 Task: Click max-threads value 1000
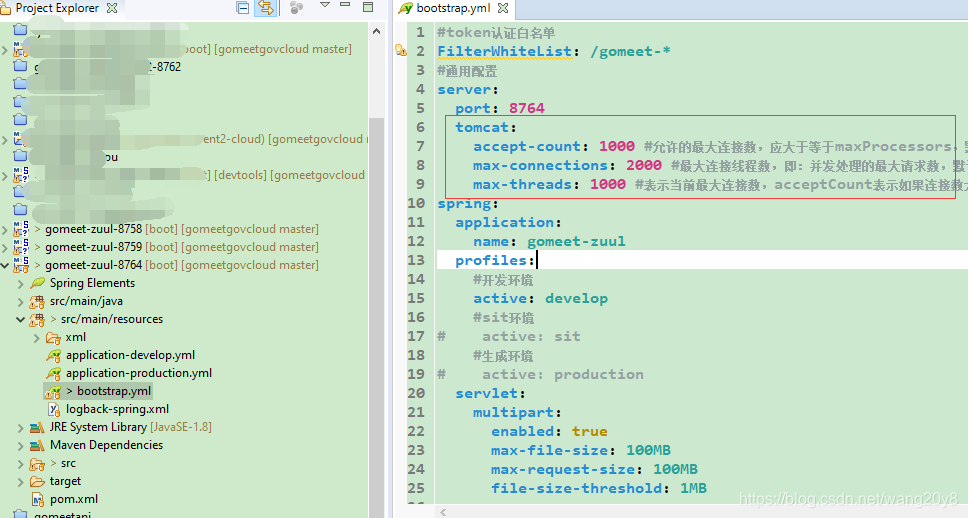(607, 185)
